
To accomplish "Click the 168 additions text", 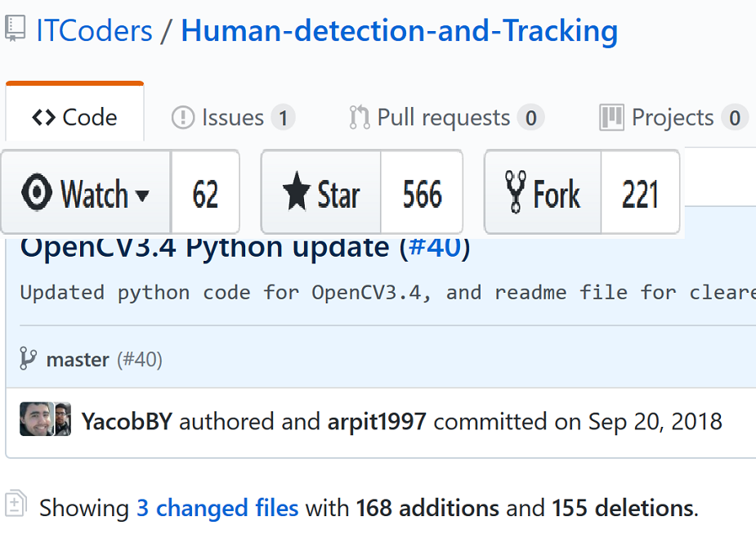I will tap(427, 508).
